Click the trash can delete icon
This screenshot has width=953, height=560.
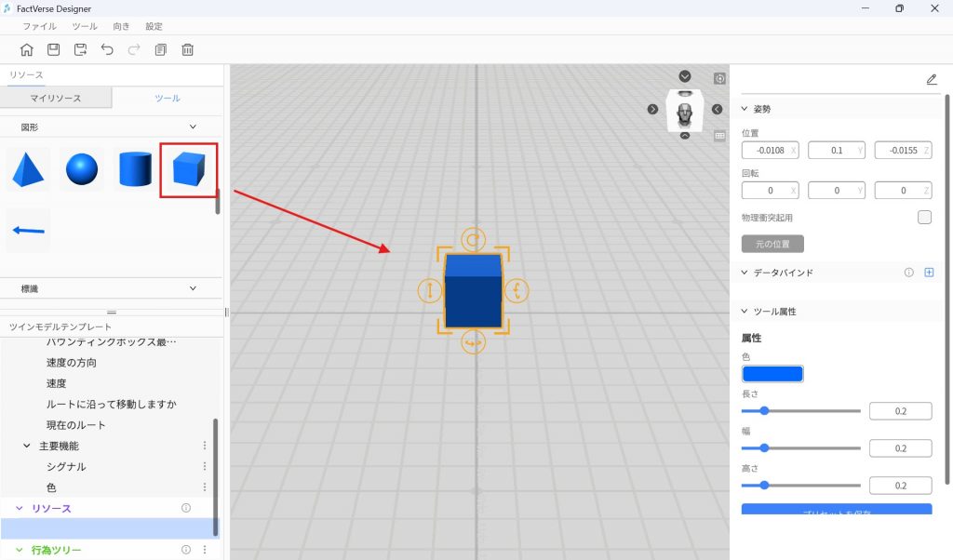pos(188,50)
